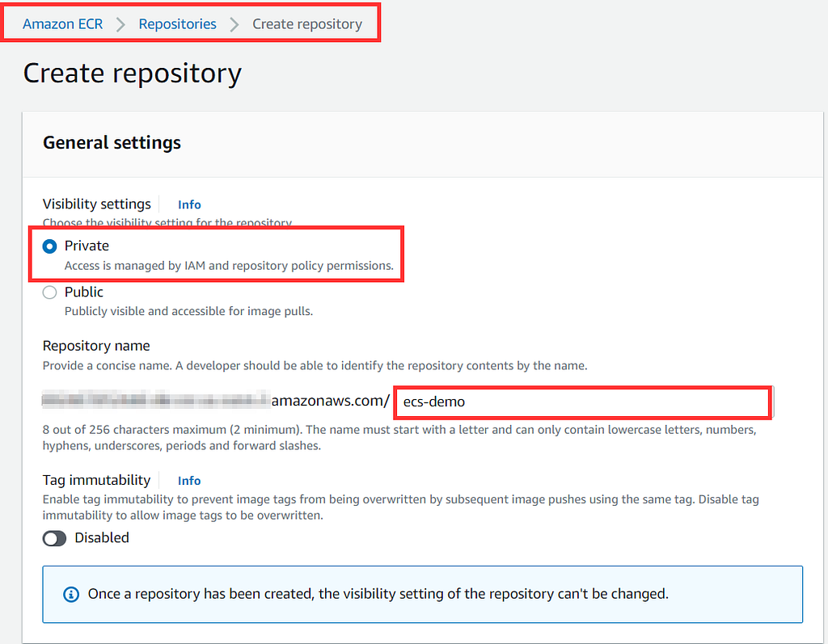The image size is (828, 644).
Task: Click the Public option label text
Action: pos(84,292)
